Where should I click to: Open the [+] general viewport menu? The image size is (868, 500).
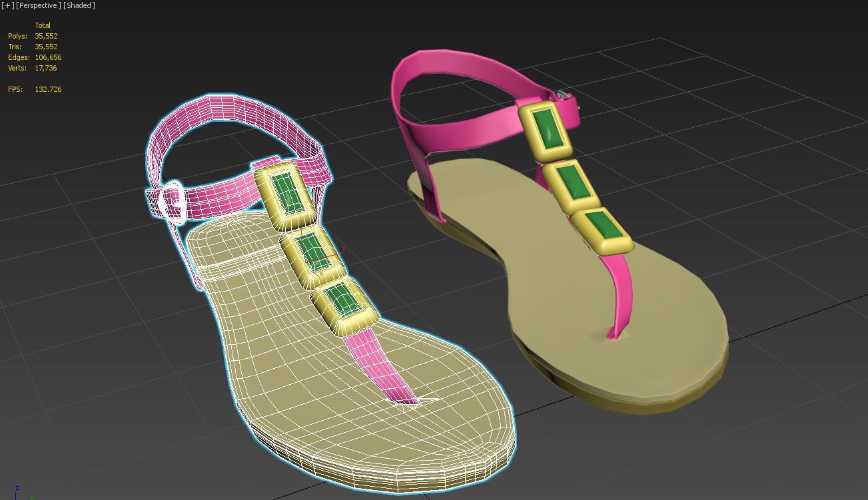(x=7, y=5)
